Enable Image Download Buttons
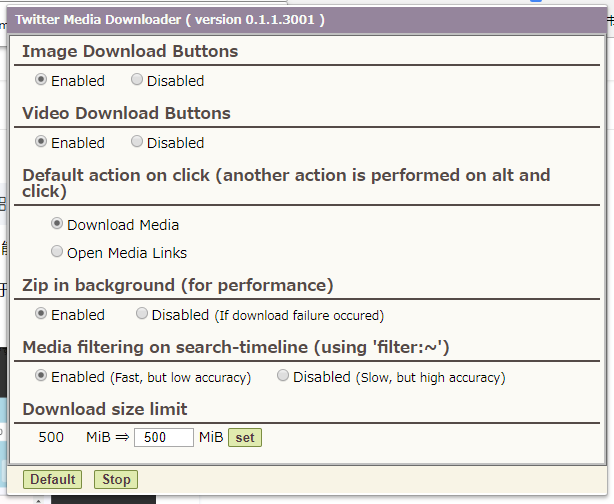 [x=41, y=80]
